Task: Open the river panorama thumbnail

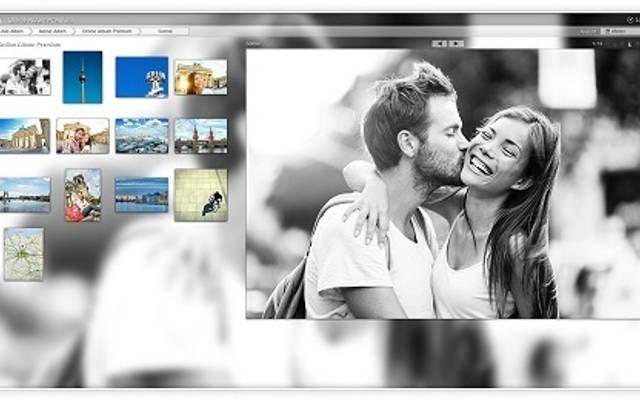Action: [25, 194]
